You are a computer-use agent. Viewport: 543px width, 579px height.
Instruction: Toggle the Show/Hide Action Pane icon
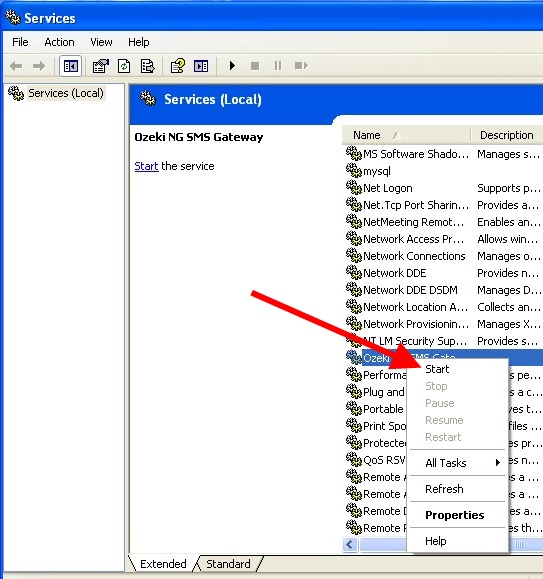[x=201, y=66]
